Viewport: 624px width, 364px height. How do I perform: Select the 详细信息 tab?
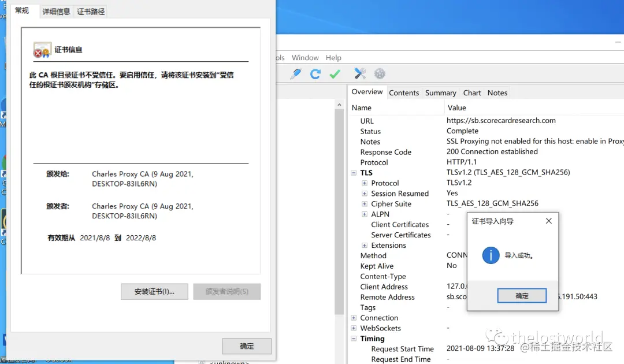pos(56,12)
